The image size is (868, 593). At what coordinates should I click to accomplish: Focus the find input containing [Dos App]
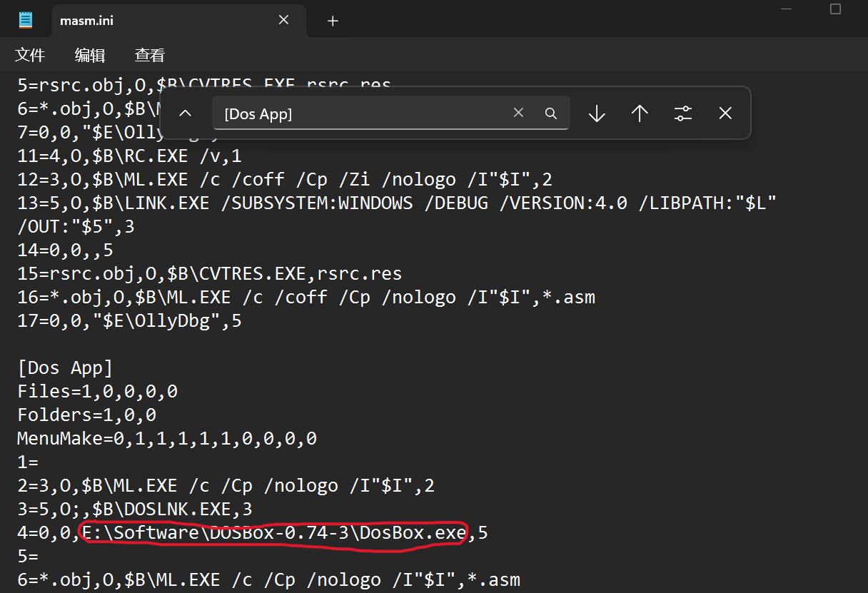(357, 113)
